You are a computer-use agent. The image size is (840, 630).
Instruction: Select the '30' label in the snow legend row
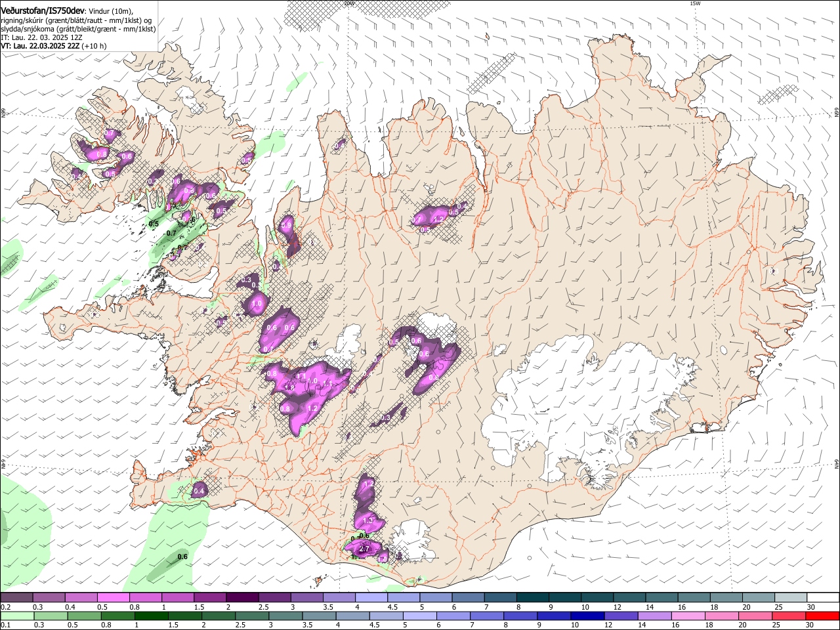(810, 607)
